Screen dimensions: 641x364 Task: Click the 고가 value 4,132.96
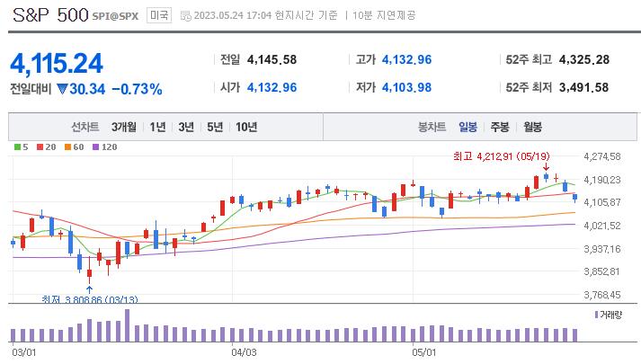click(406, 59)
